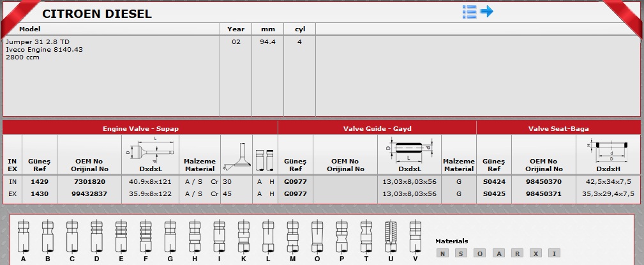Click valve guide ref G0977 in EX row
The image size is (644, 265).
click(296, 193)
